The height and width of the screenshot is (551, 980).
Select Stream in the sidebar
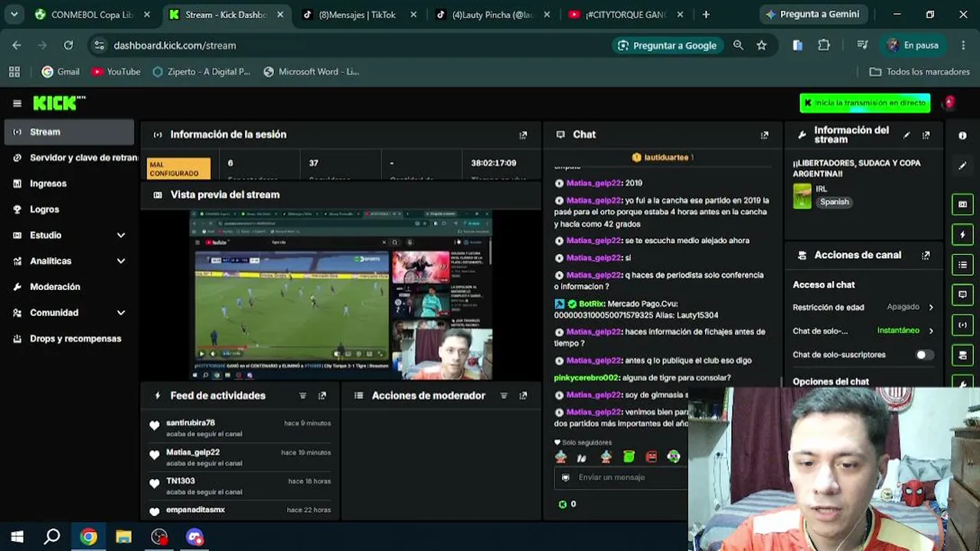tap(70, 132)
